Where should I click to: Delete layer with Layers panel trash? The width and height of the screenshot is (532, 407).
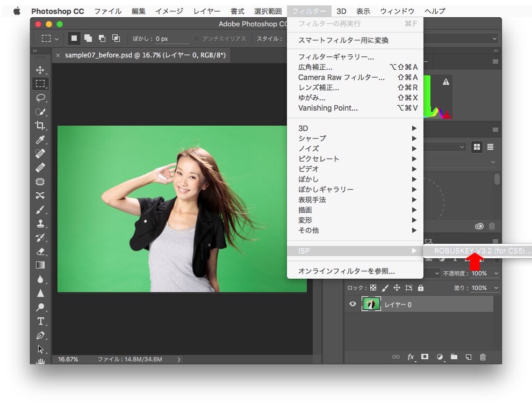[x=483, y=357]
